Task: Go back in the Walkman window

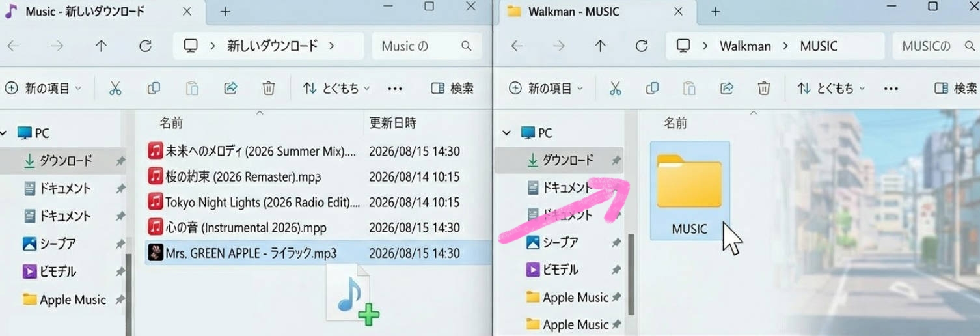Action: [x=517, y=46]
